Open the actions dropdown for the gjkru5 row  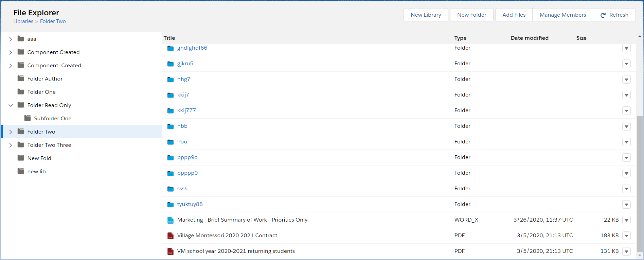[x=626, y=64]
